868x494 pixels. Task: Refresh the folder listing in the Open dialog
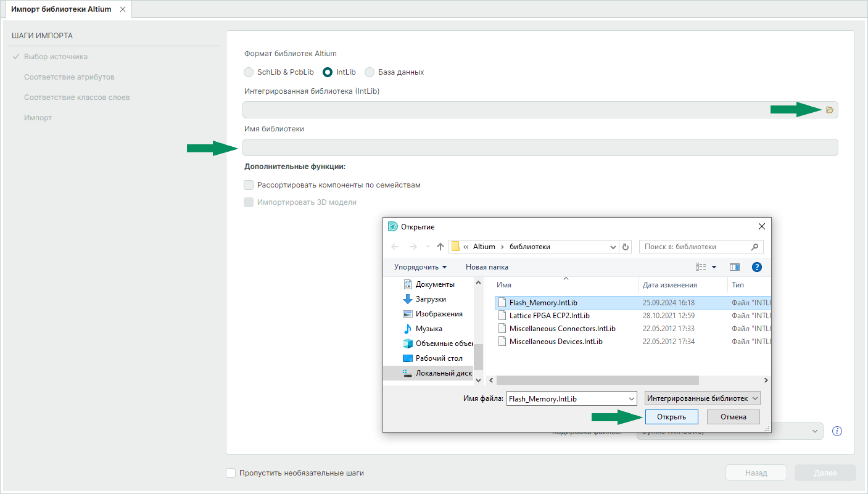tap(626, 247)
